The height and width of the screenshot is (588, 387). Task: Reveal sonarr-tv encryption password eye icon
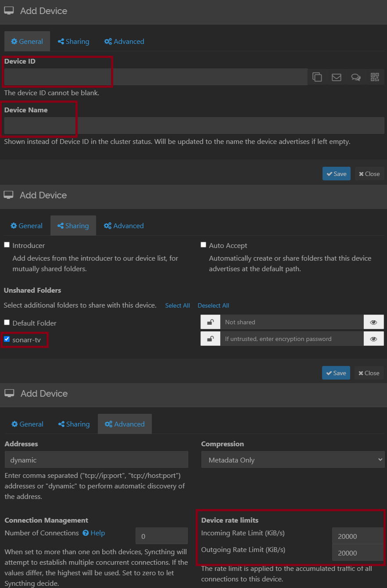point(373,339)
